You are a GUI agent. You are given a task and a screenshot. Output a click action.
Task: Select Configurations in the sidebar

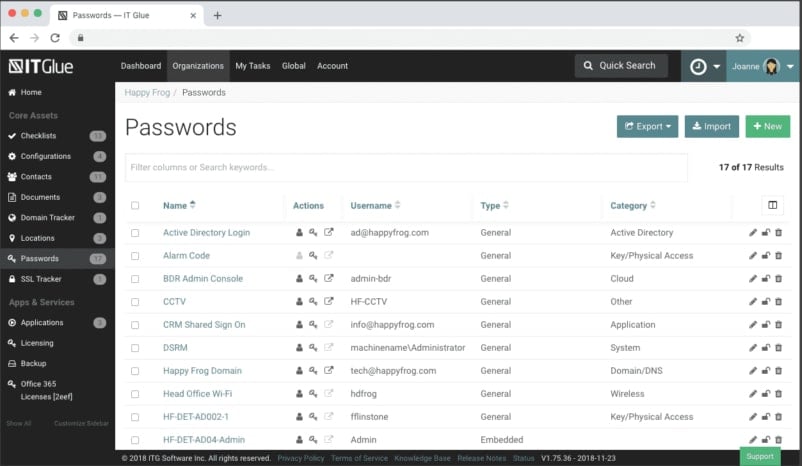click(x=57, y=156)
